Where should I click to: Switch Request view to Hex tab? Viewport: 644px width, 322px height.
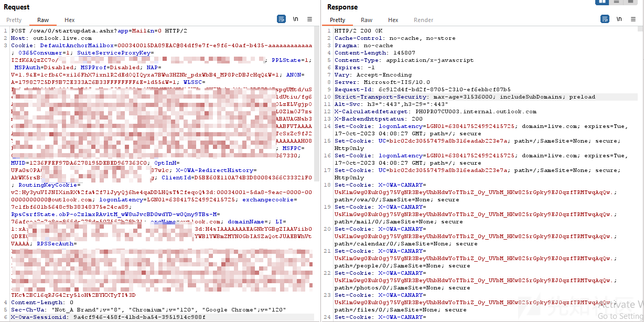[x=70, y=20]
